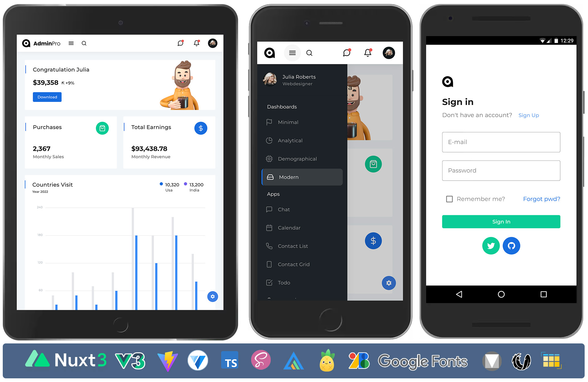Click the Sign Up link
The height and width of the screenshot is (382, 588).
(528, 115)
